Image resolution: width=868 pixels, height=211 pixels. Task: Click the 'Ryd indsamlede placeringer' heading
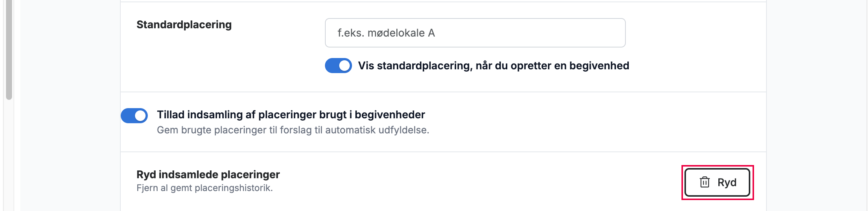pyautogui.click(x=208, y=174)
